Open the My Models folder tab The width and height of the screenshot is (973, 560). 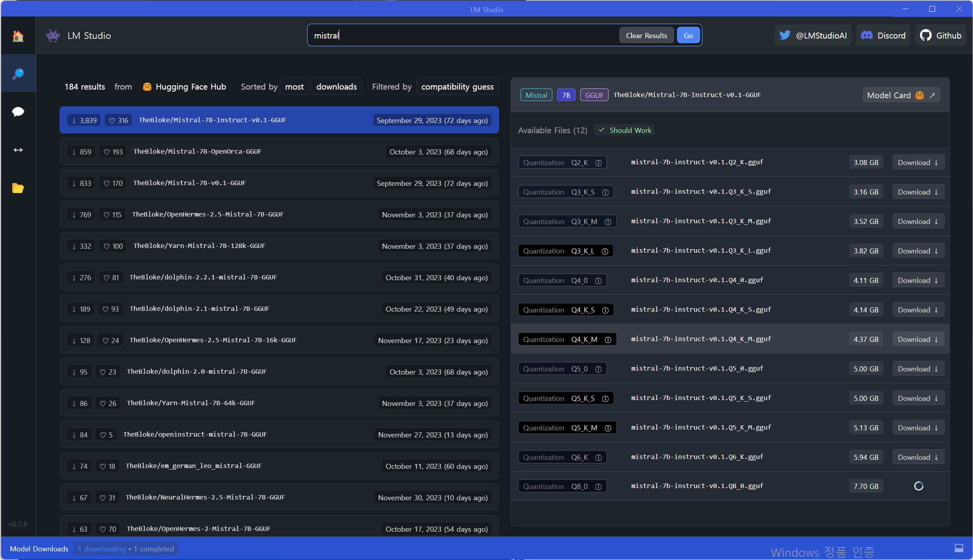(18, 188)
